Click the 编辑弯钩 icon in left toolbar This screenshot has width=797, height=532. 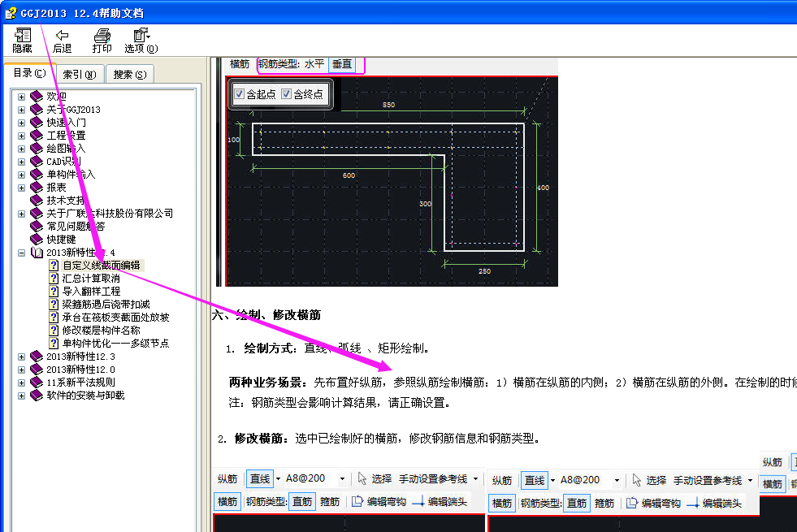[x=357, y=501]
